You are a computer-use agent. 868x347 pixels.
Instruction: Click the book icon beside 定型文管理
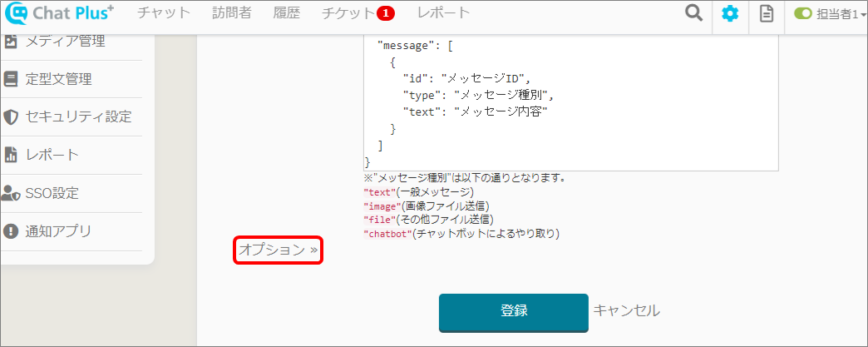click(11, 79)
